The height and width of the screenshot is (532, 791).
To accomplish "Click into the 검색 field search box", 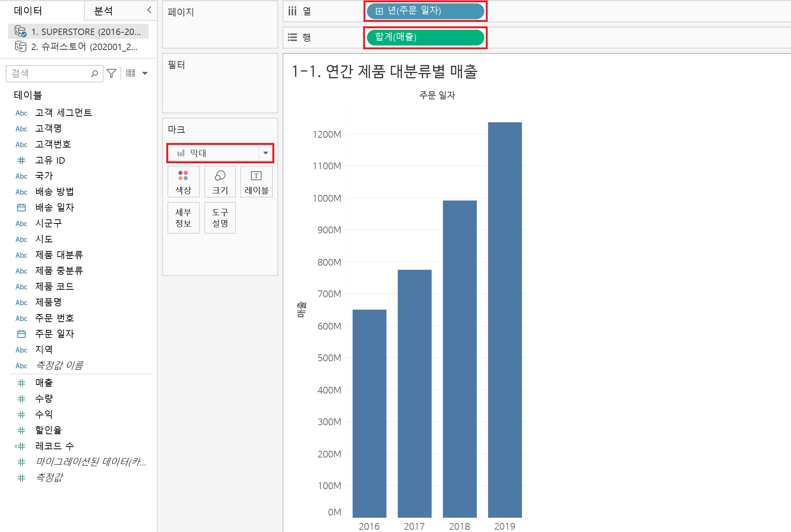I will pyautogui.click(x=49, y=73).
